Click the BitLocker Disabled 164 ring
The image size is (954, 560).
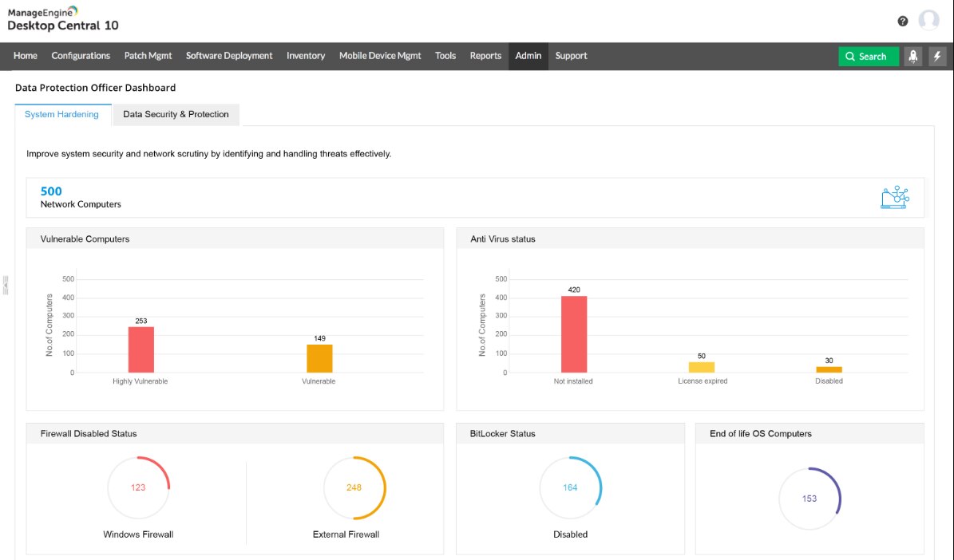click(570, 487)
